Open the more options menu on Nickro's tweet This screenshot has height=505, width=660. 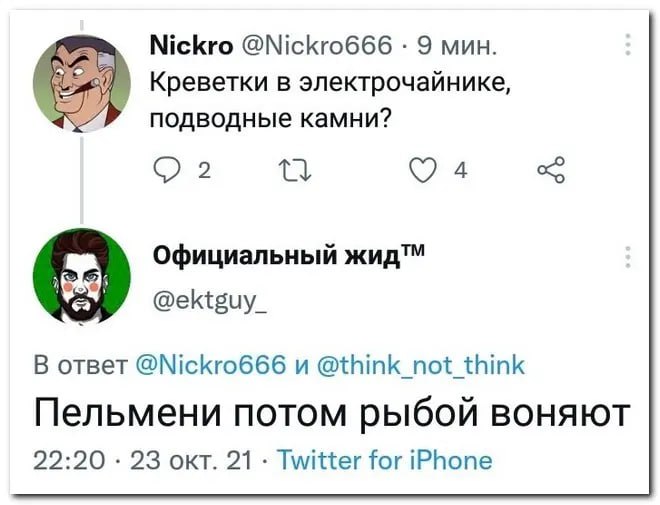627,45
